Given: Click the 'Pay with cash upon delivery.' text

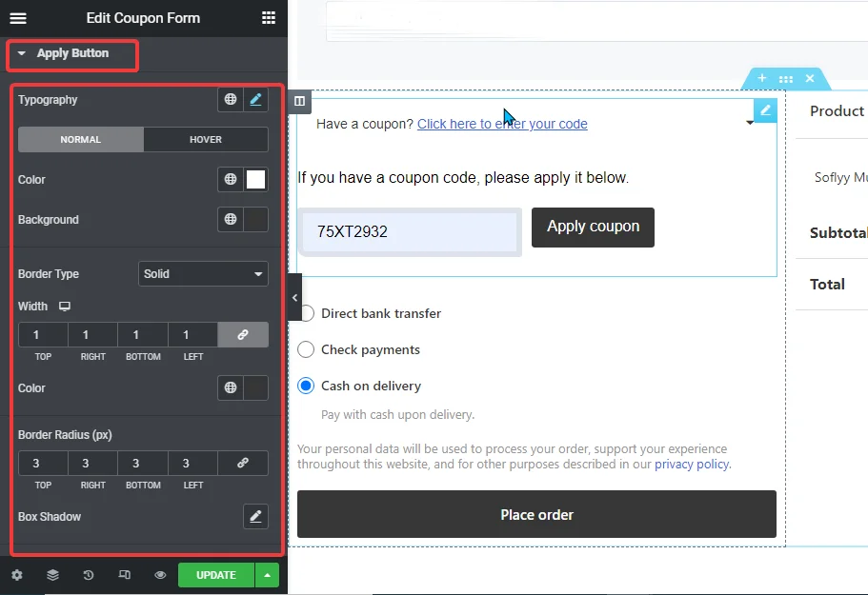Looking at the screenshot, I should click(397, 415).
